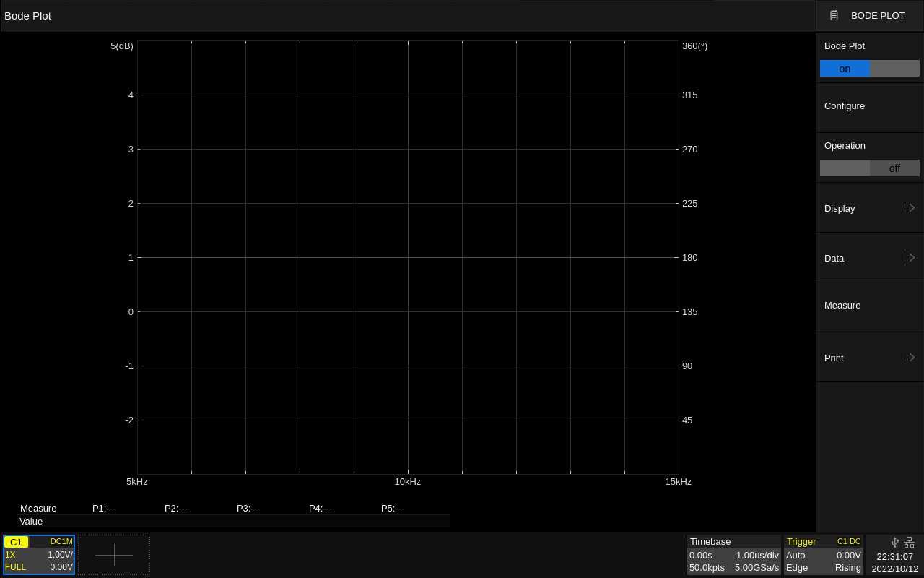Click the P1 measurement slot
Image resolution: width=924 pixels, height=578 pixels.
coord(104,508)
